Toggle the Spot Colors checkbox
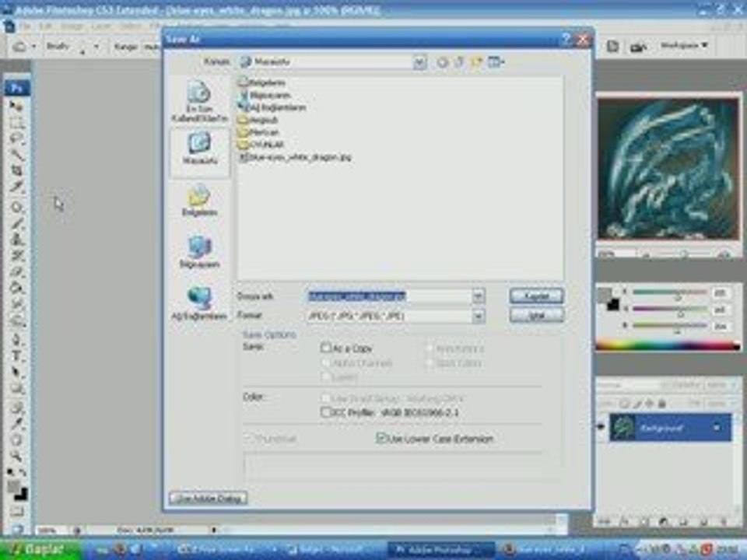The height and width of the screenshot is (560, 747). pyautogui.click(x=430, y=363)
